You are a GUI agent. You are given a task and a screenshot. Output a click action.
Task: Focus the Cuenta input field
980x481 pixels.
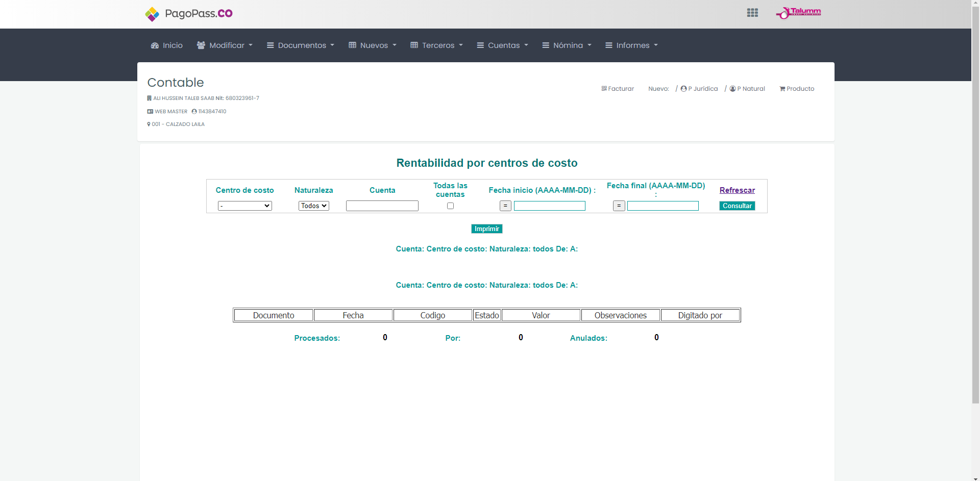tap(382, 206)
